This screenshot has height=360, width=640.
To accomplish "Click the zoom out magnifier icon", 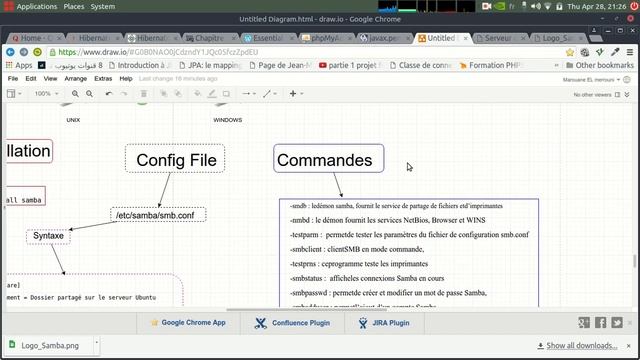I will [89, 94].
